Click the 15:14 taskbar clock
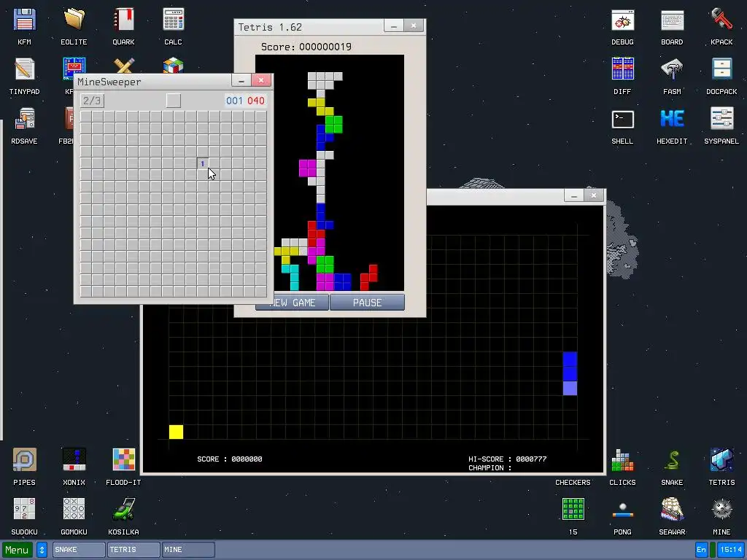 731,550
